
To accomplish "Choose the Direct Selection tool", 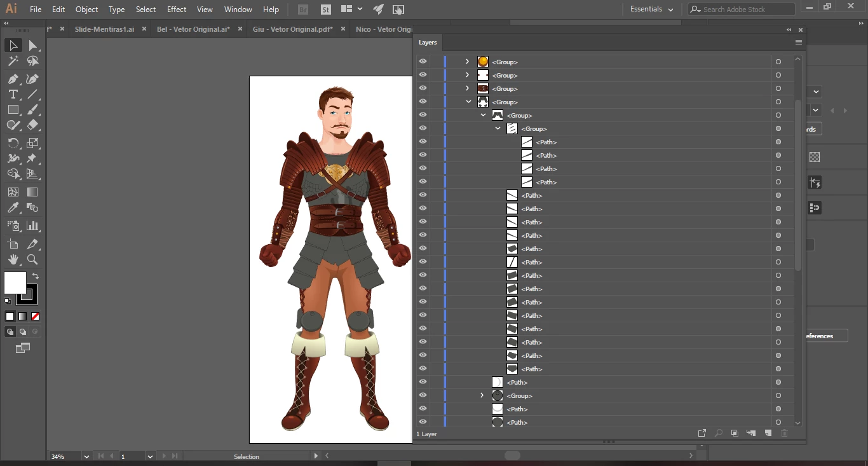I will [x=33, y=45].
